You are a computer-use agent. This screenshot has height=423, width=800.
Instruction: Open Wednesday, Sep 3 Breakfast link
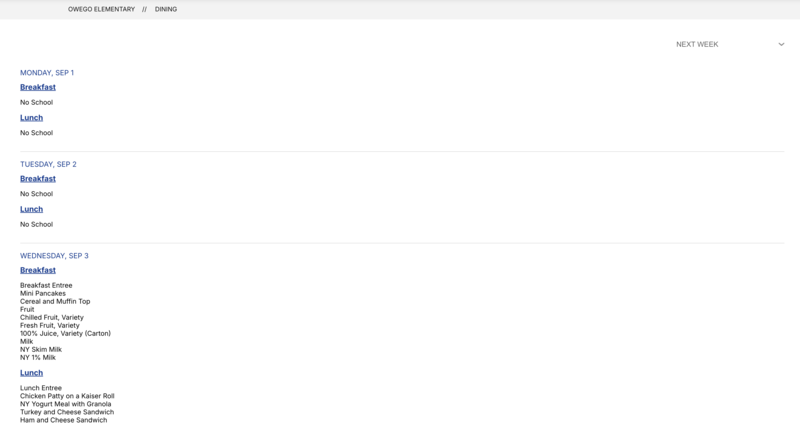(x=38, y=270)
